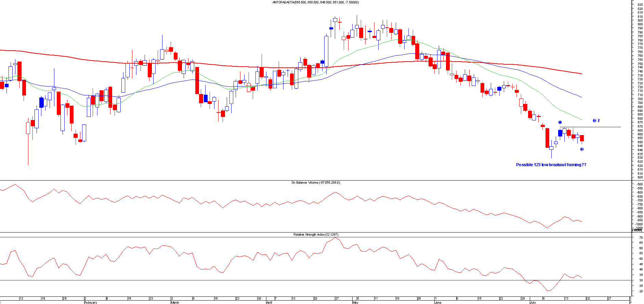Click the 'Possible 123 low breakout forming' note
This screenshot has height=304, width=644.
tap(551, 165)
